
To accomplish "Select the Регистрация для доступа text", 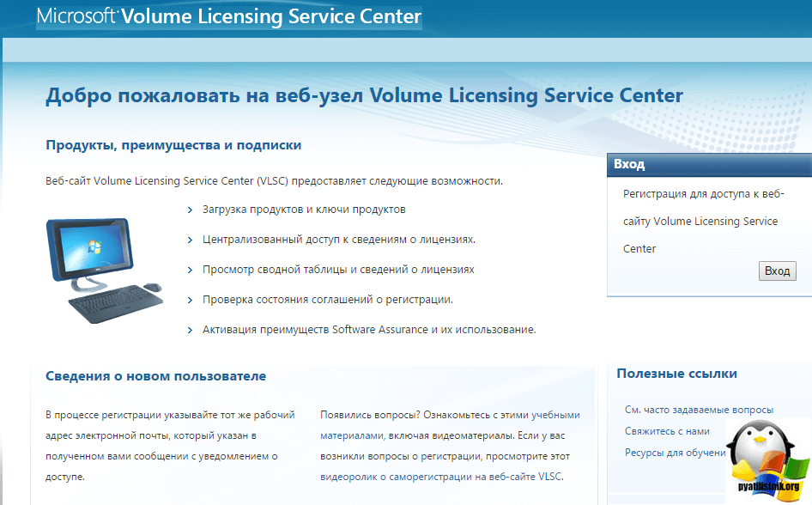I will coord(704,222).
